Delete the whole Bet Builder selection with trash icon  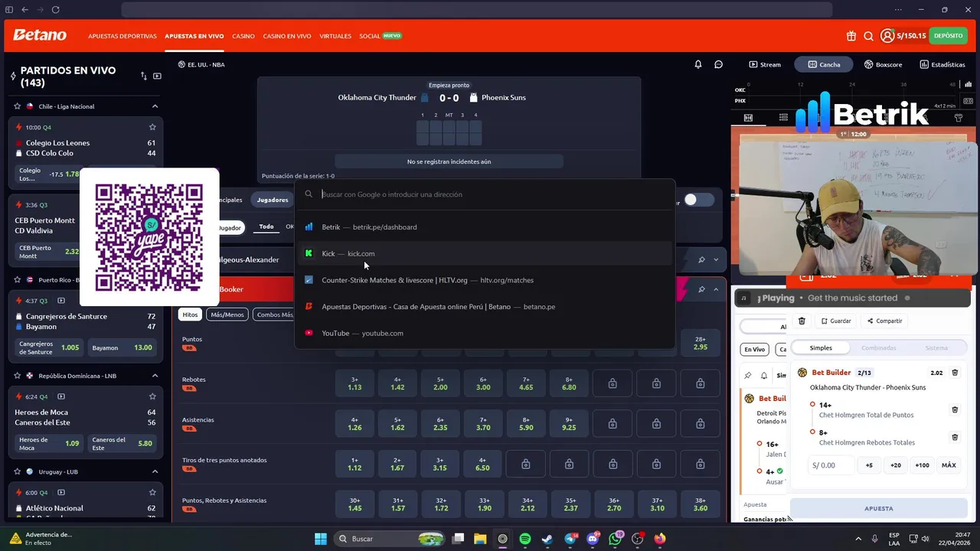coord(955,373)
